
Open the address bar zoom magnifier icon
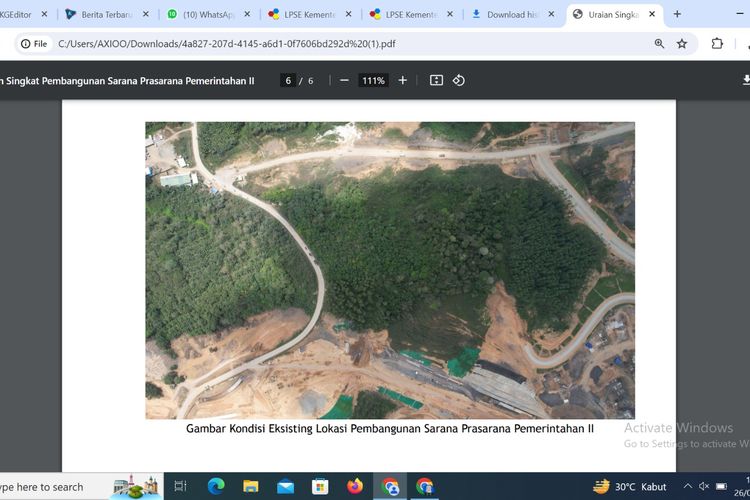[659, 44]
